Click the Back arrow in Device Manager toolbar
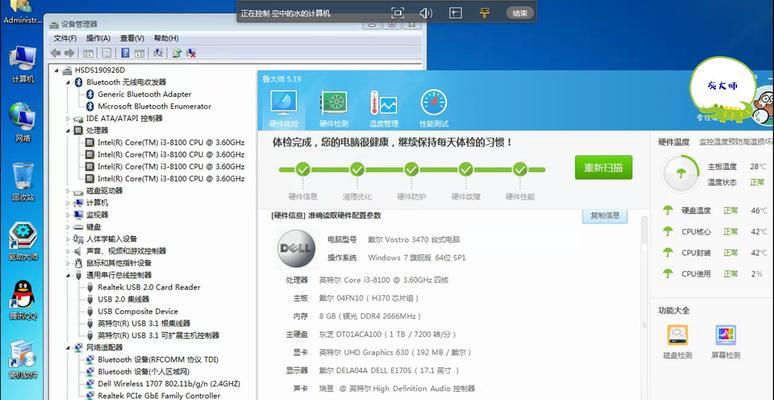 56,53
